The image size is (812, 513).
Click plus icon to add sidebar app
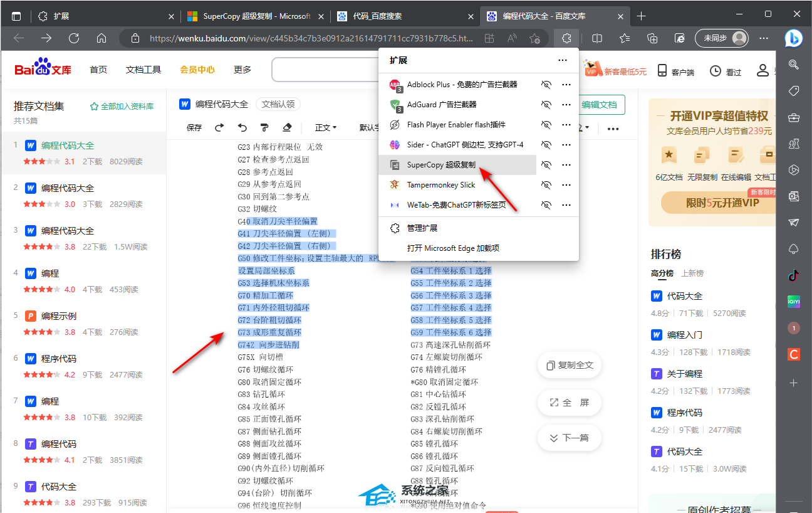pos(794,383)
